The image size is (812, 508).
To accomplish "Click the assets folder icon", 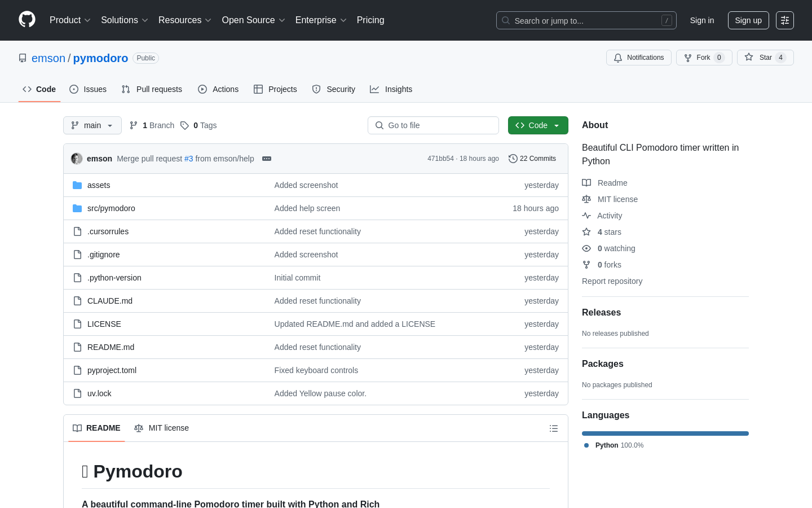I will click(77, 185).
